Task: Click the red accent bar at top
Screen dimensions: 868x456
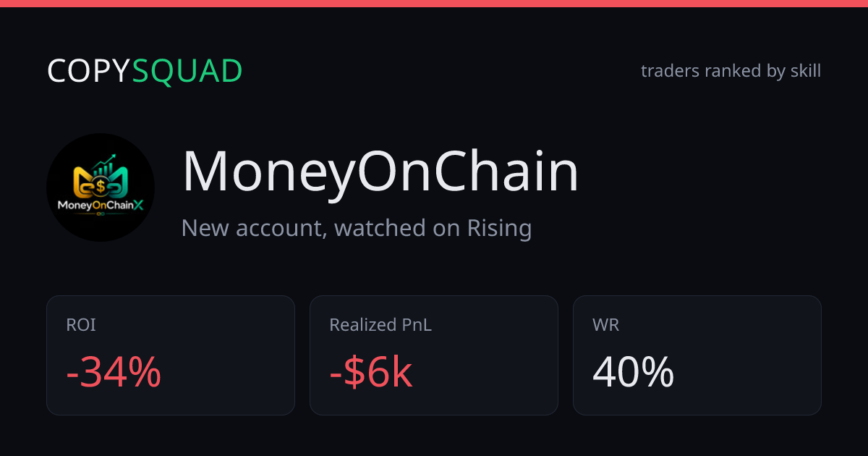Action: coord(434,4)
